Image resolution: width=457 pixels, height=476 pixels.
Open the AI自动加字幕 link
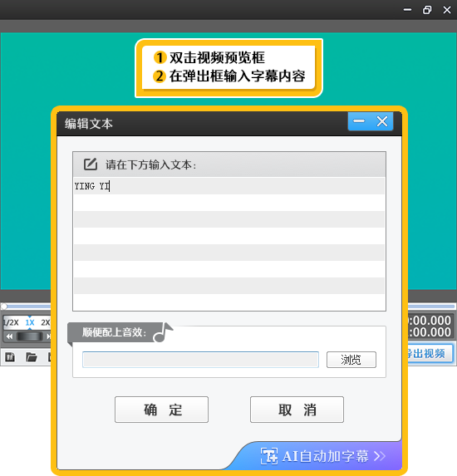[x=323, y=456]
